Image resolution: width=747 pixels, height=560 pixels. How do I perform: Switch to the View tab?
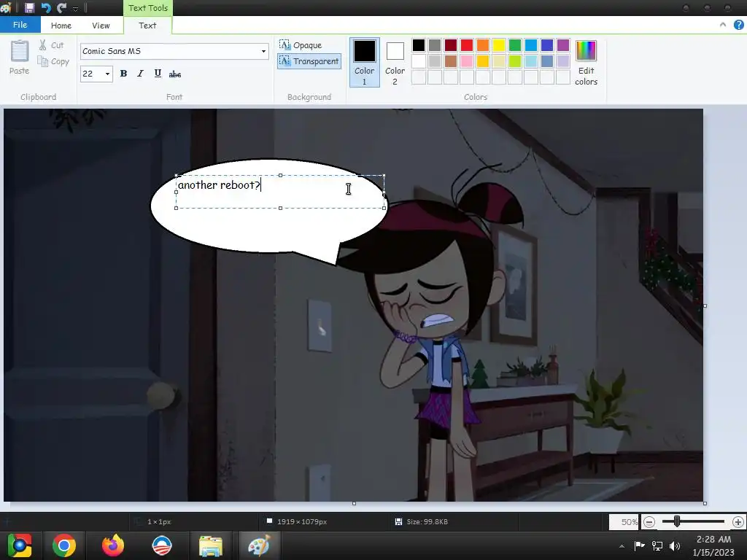pos(101,26)
